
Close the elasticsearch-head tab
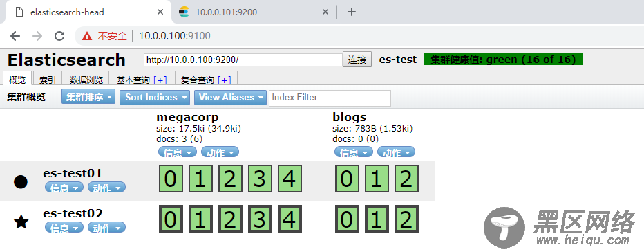click(160, 12)
